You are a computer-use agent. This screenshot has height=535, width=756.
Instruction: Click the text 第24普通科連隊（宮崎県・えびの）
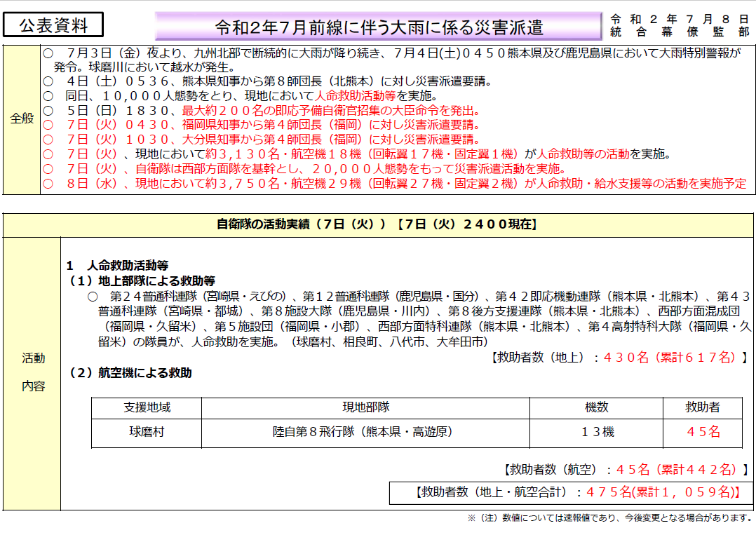pos(198,296)
